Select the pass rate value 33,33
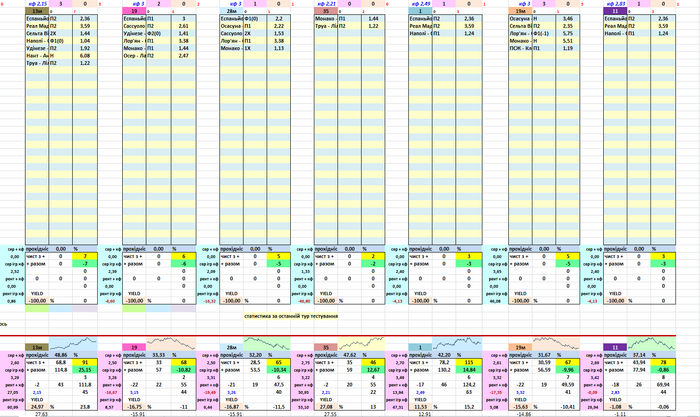This screenshot has height=417, width=700. tap(158, 355)
